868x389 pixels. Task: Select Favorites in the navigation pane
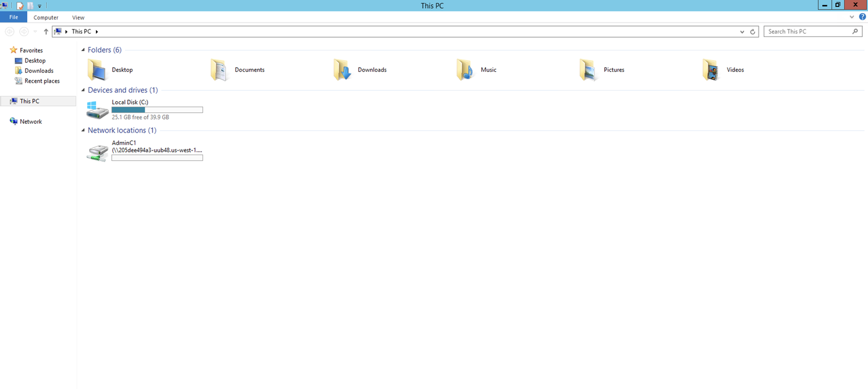tap(27, 50)
